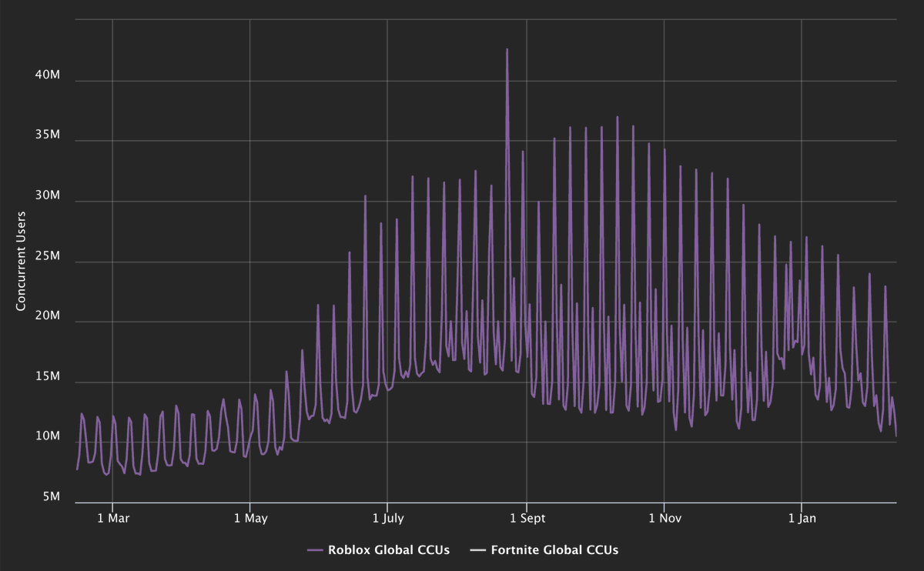
Task: Click the 30M y-axis label
Action: tap(48, 195)
